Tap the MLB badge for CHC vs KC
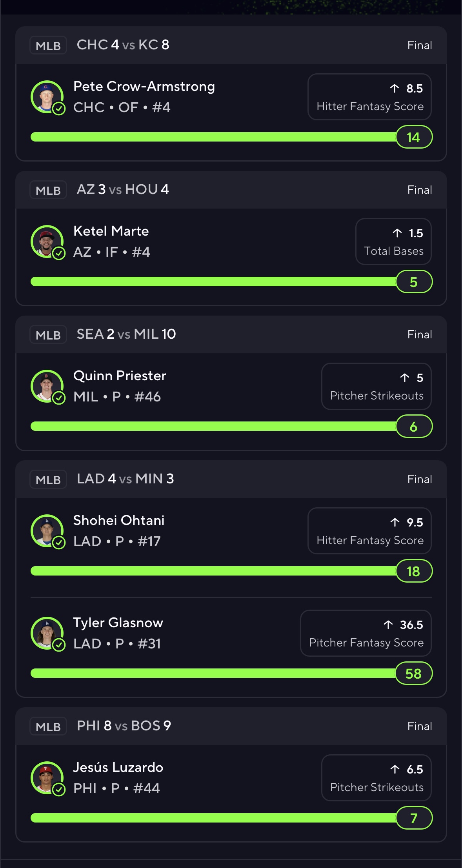Screen dimensions: 462x868 tap(48, 45)
